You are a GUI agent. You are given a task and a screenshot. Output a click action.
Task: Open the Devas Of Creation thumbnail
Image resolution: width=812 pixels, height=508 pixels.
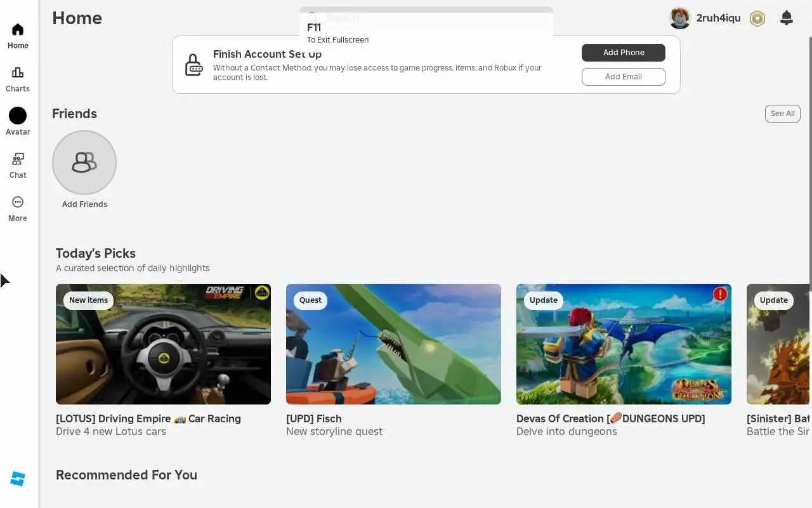click(624, 344)
